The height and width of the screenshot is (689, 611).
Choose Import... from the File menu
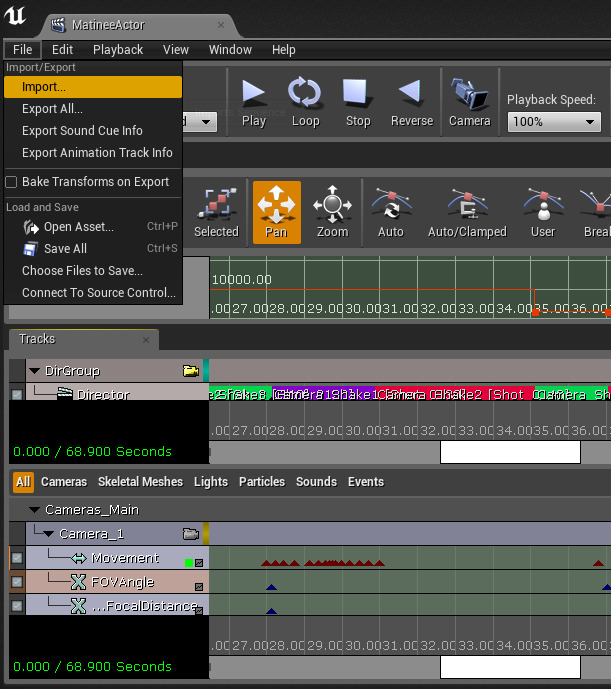44,87
